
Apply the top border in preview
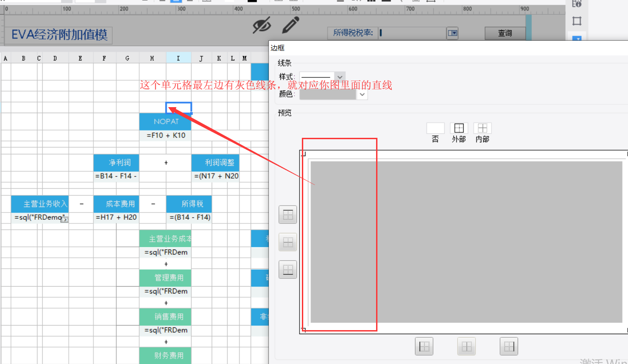click(288, 215)
